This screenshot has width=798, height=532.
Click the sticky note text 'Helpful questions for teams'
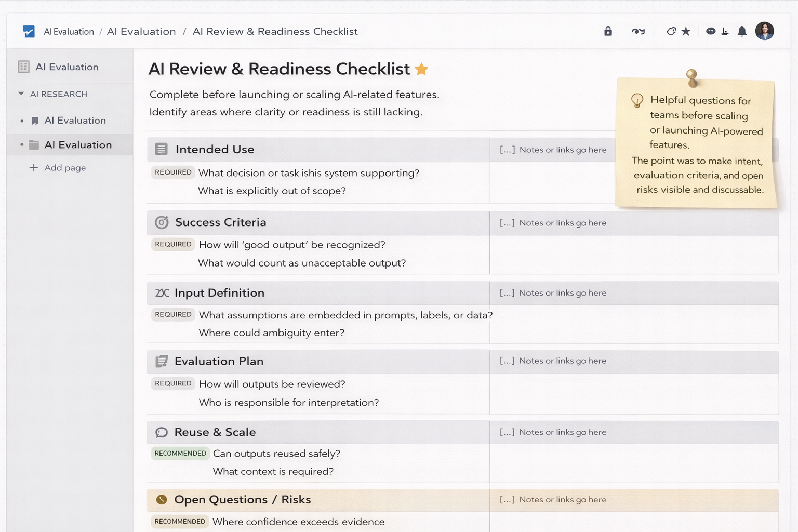point(700,108)
